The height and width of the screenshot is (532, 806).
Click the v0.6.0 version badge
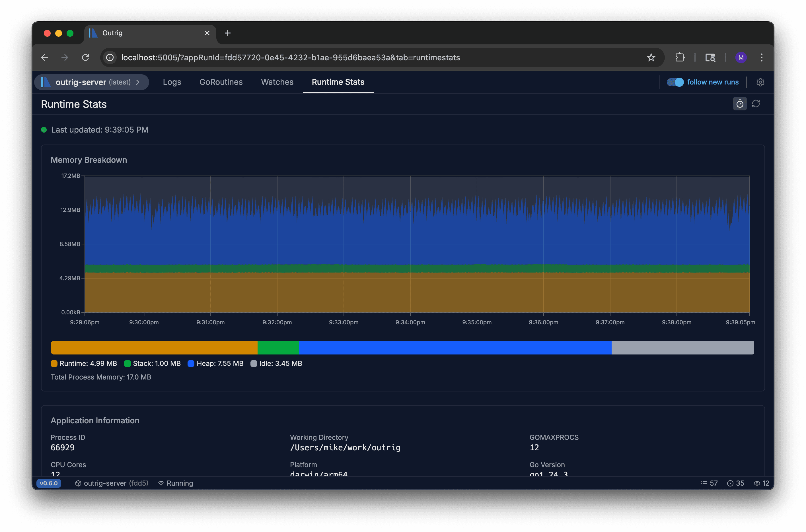coord(49,483)
